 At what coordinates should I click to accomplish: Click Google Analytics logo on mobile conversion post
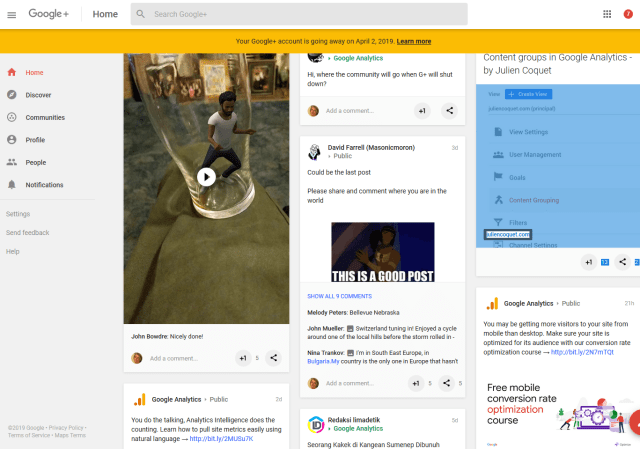(x=492, y=304)
